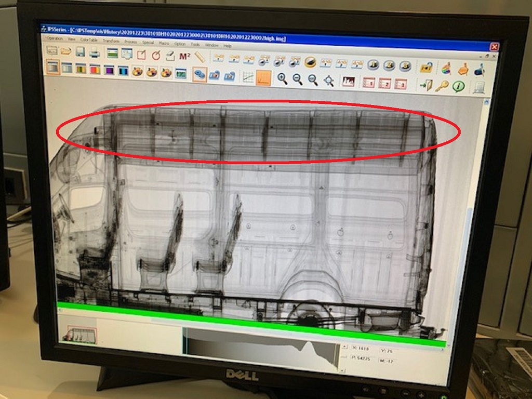Toggle the rainbow color table mode

click(x=95, y=69)
